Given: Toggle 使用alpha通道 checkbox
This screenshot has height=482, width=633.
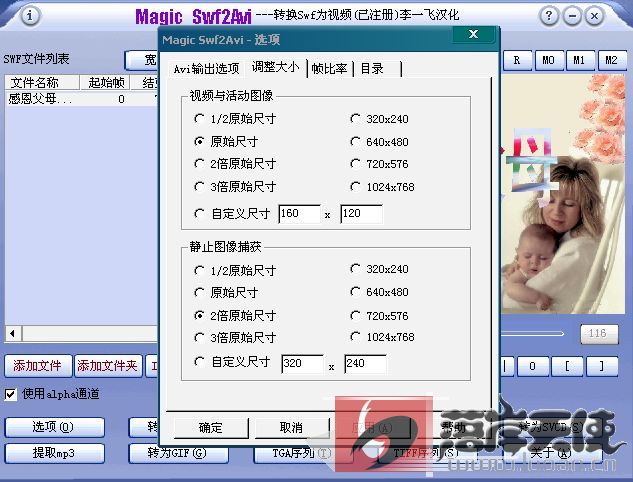Looking at the screenshot, I should coord(11,394).
